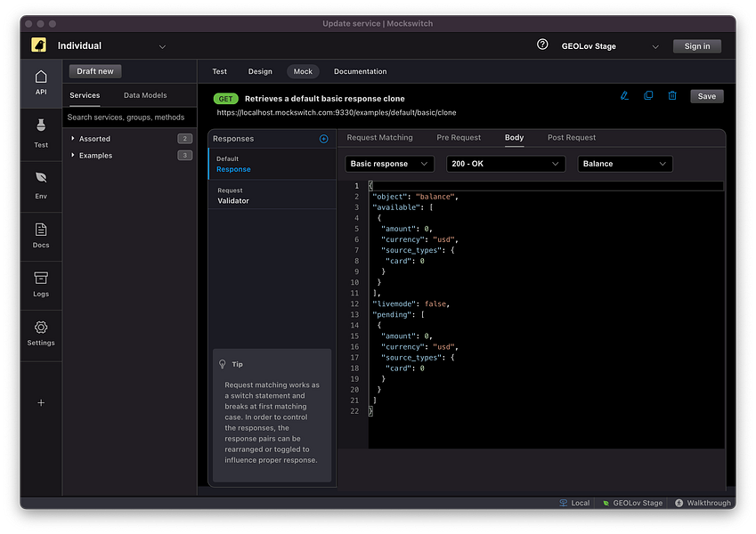Click the Assorted count badge 2

click(184, 139)
